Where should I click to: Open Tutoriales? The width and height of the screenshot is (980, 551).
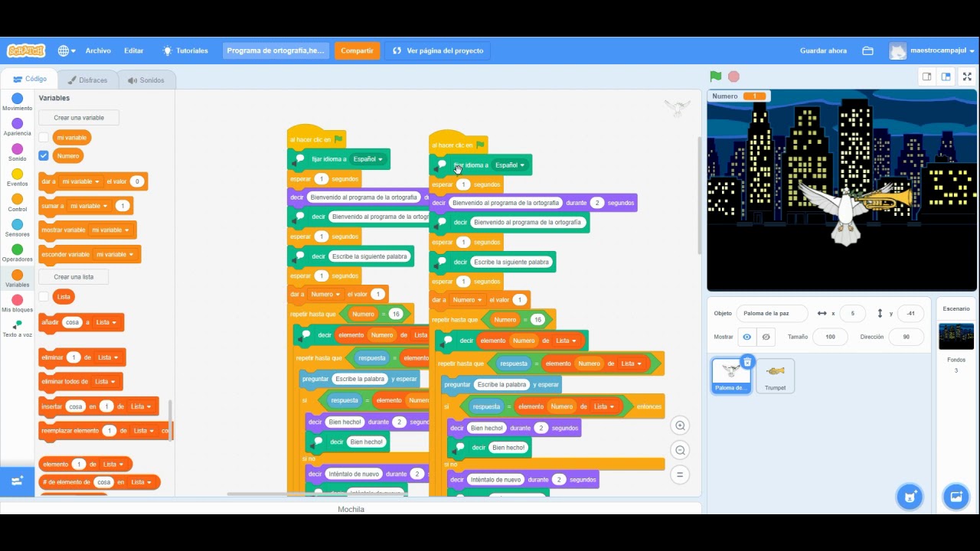[185, 51]
